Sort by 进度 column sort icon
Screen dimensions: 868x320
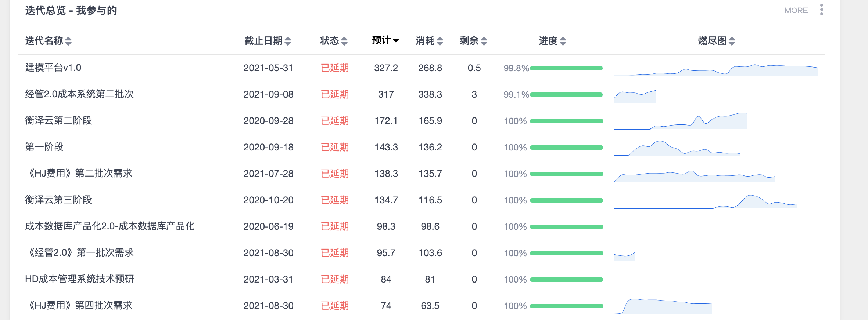coord(563,41)
